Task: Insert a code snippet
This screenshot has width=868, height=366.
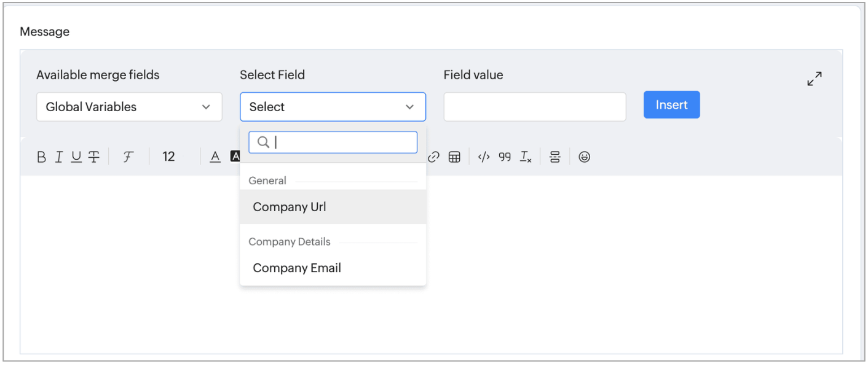Action: point(484,157)
